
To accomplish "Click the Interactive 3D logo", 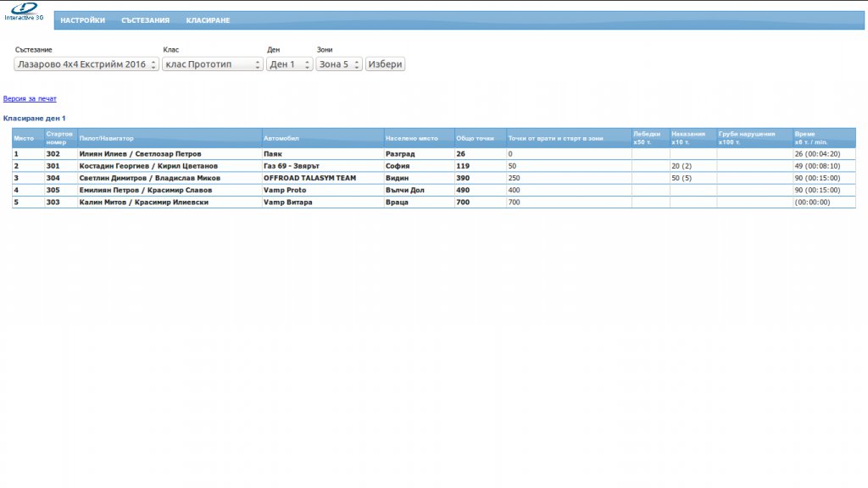I will [24, 12].
